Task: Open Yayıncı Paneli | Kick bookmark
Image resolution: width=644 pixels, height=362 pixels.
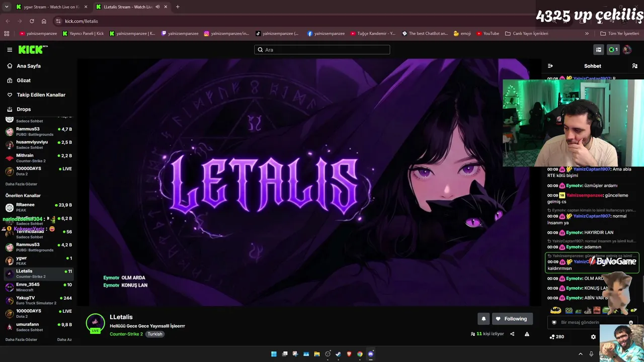Action: pos(83,34)
